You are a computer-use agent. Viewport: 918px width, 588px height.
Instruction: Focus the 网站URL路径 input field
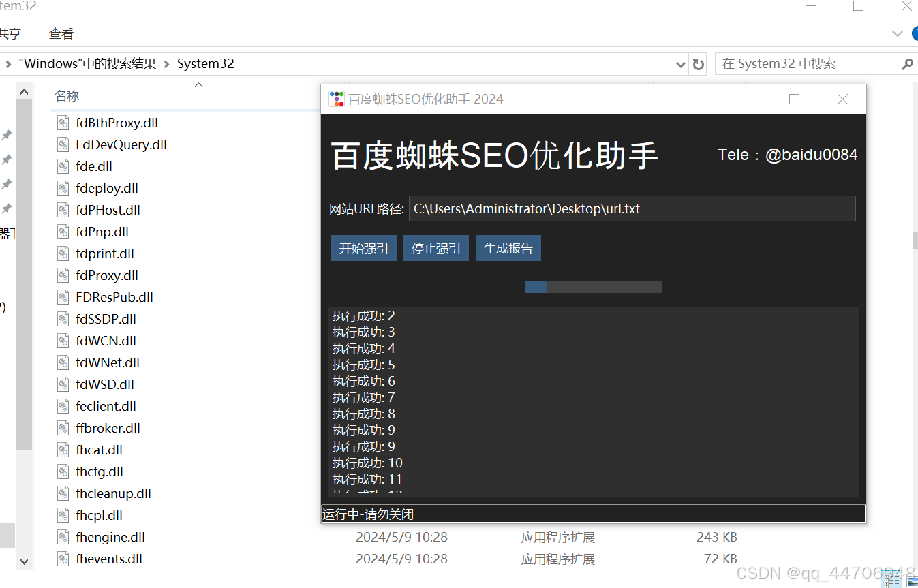click(x=632, y=208)
